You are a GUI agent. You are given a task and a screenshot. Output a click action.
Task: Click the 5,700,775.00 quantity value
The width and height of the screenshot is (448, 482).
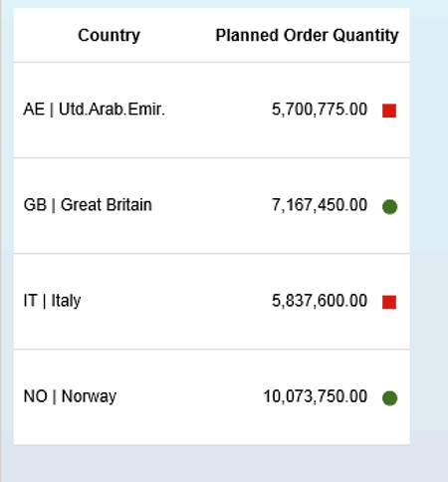click(320, 110)
